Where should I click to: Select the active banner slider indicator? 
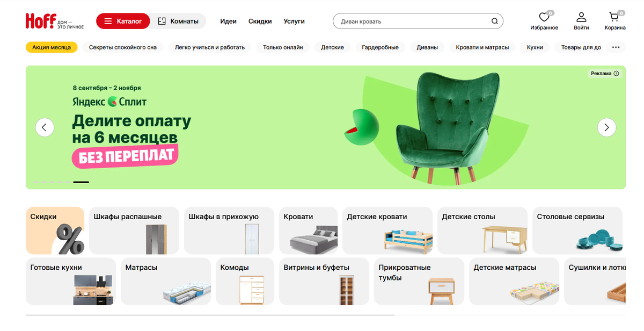pyautogui.click(x=81, y=182)
